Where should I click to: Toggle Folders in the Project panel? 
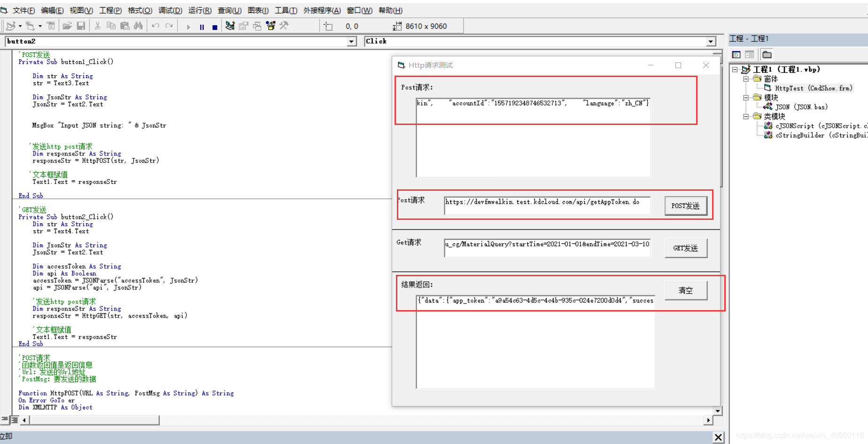pos(767,55)
